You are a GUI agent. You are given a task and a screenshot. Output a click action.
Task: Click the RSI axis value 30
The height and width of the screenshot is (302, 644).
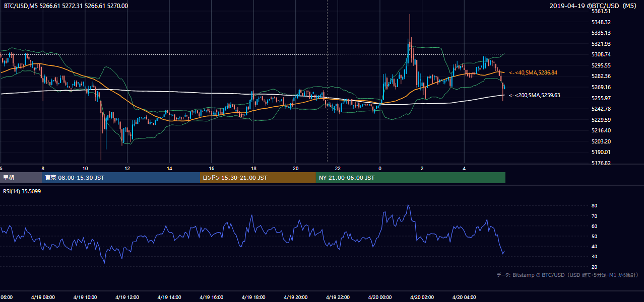[595, 257]
